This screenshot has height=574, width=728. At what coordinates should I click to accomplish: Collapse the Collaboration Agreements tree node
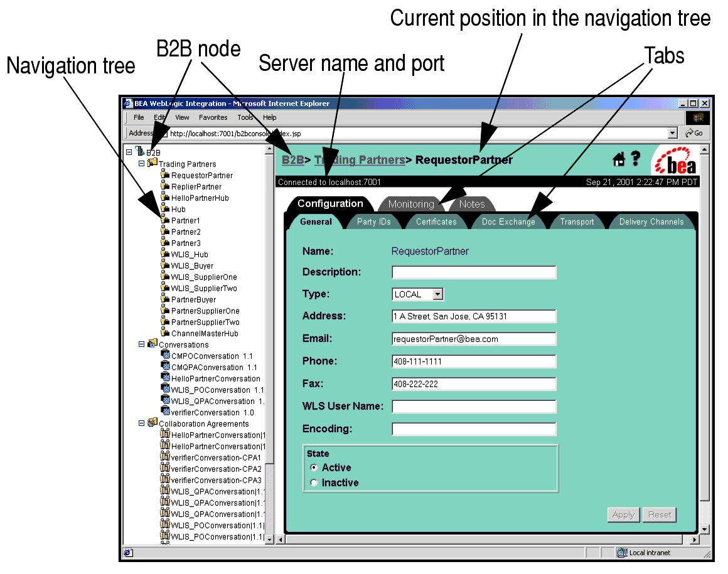click(x=142, y=423)
